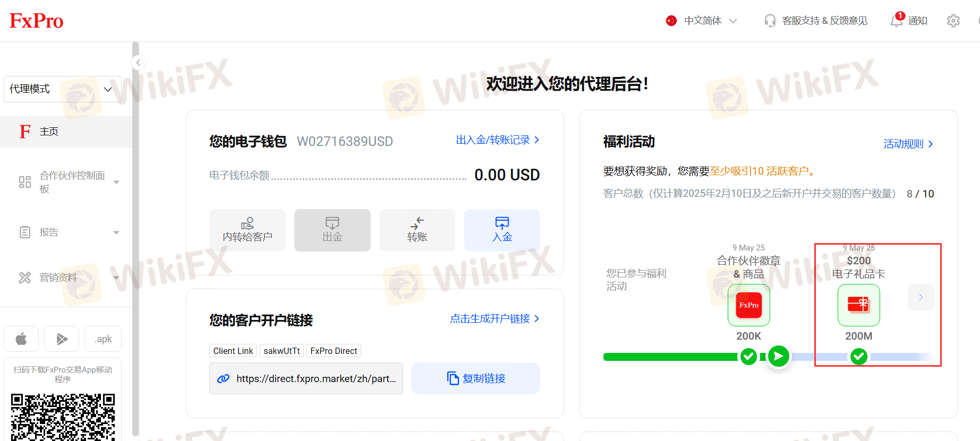Open 活动规则 link
This screenshot has height=441, width=980.
pos(908,144)
